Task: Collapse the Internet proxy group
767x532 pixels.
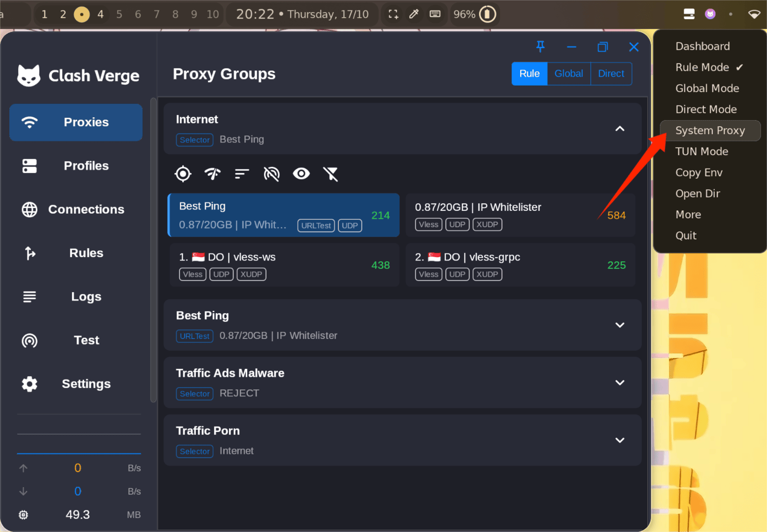Action: (x=620, y=129)
